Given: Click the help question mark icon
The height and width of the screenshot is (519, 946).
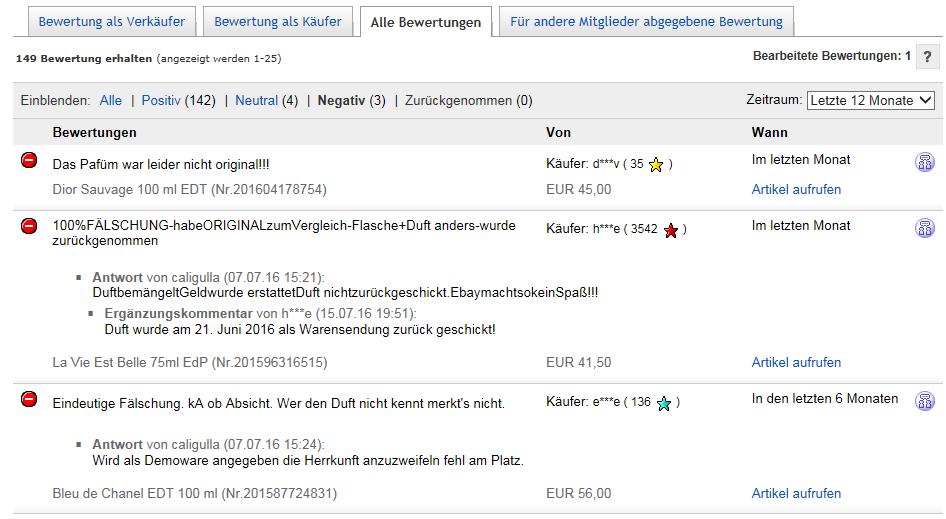Looking at the screenshot, I should 927,57.
